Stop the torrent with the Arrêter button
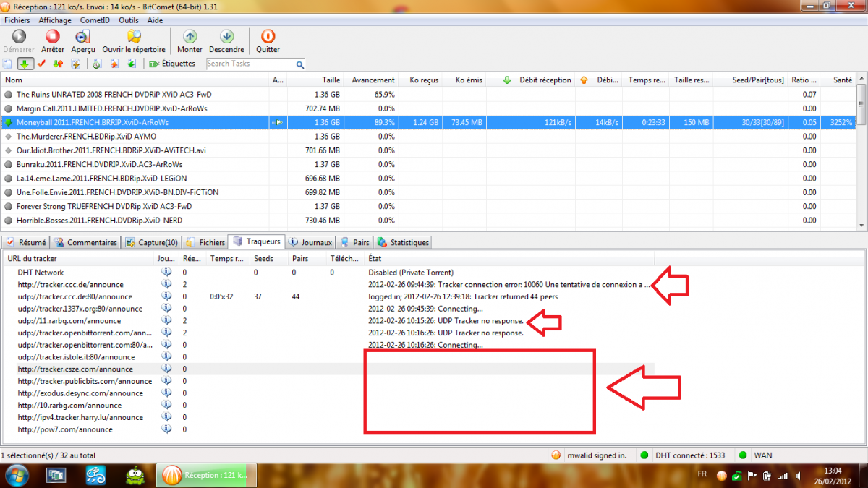This screenshot has height=488, width=868. tap(53, 40)
